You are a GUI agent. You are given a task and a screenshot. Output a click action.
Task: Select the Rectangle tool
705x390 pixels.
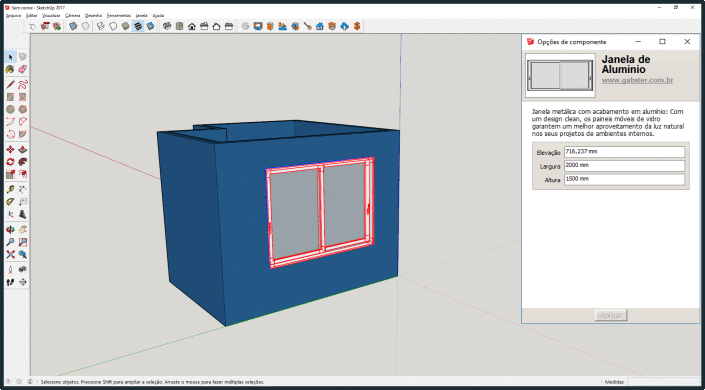point(10,97)
